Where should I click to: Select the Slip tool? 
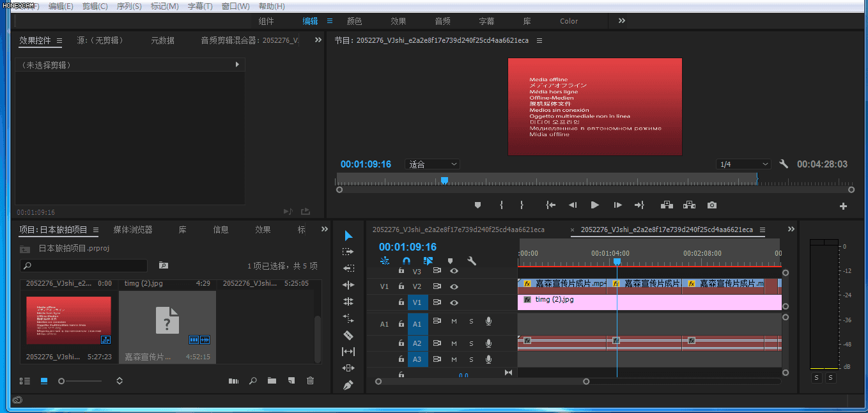coord(348,351)
